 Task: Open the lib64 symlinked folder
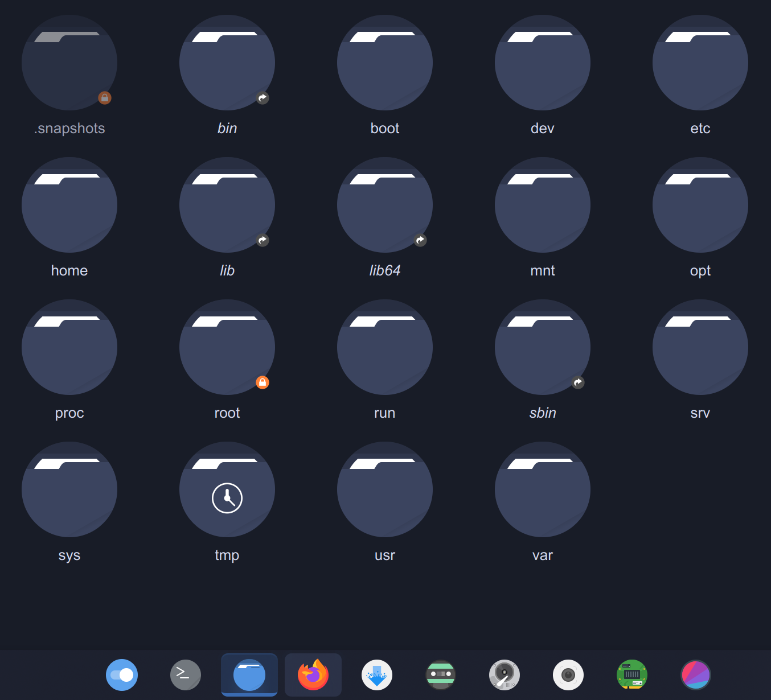coord(384,205)
